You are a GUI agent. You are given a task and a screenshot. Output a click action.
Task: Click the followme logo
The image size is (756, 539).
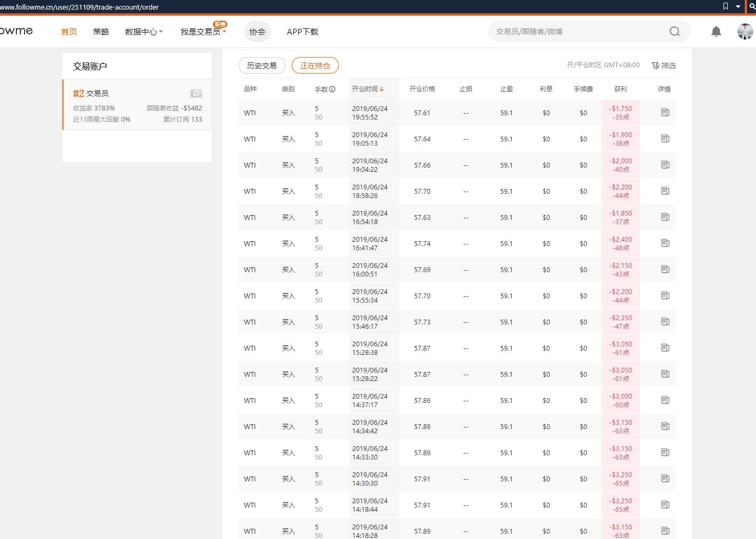point(16,31)
